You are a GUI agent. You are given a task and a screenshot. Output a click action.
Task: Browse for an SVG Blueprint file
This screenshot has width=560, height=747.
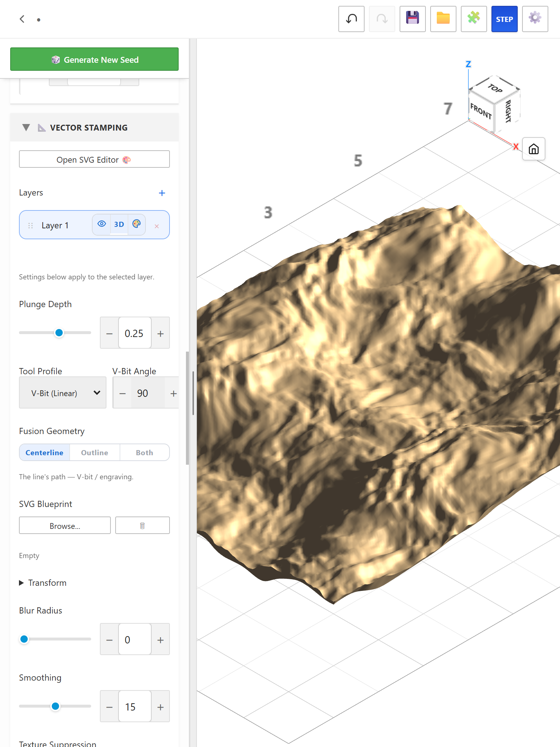(65, 525)
